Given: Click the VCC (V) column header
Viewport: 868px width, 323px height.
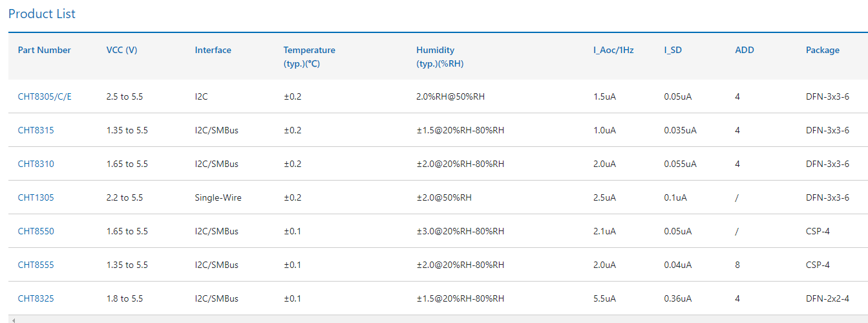Looking at the screenshot, I should coord(122,50).
